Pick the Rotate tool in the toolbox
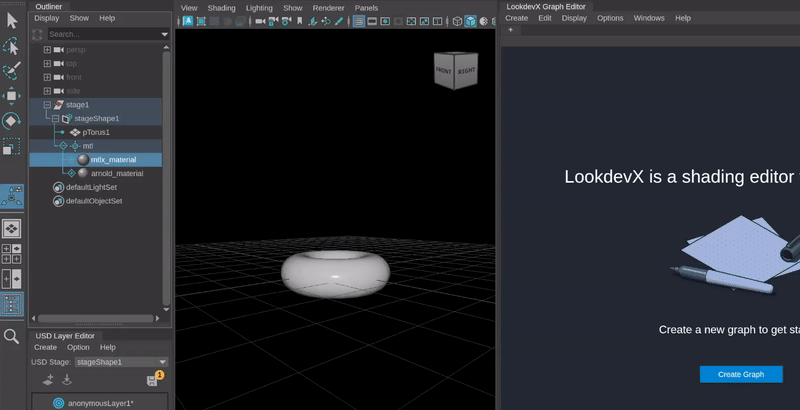The height and width of the screenshot is (410, 800). (x=12, y=121)
